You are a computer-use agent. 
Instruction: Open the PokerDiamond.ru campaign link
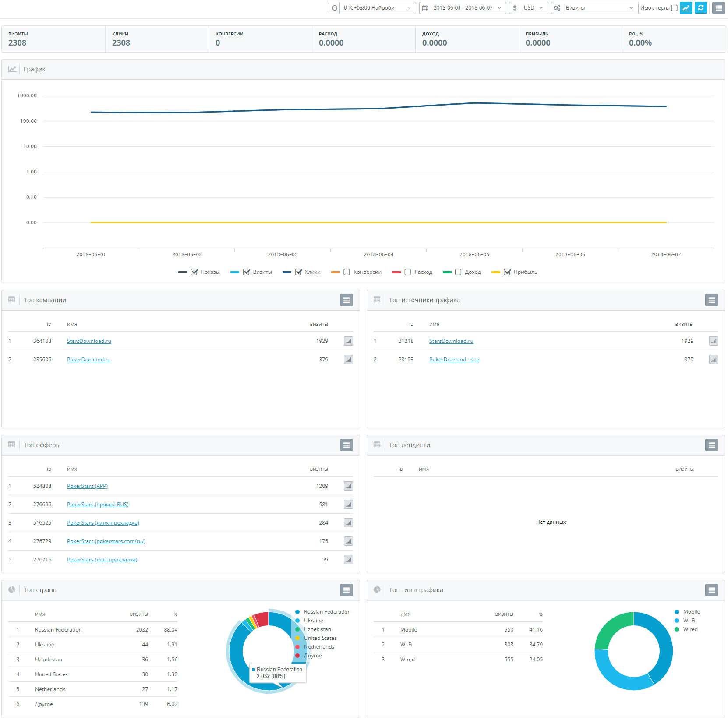(88, 360)
